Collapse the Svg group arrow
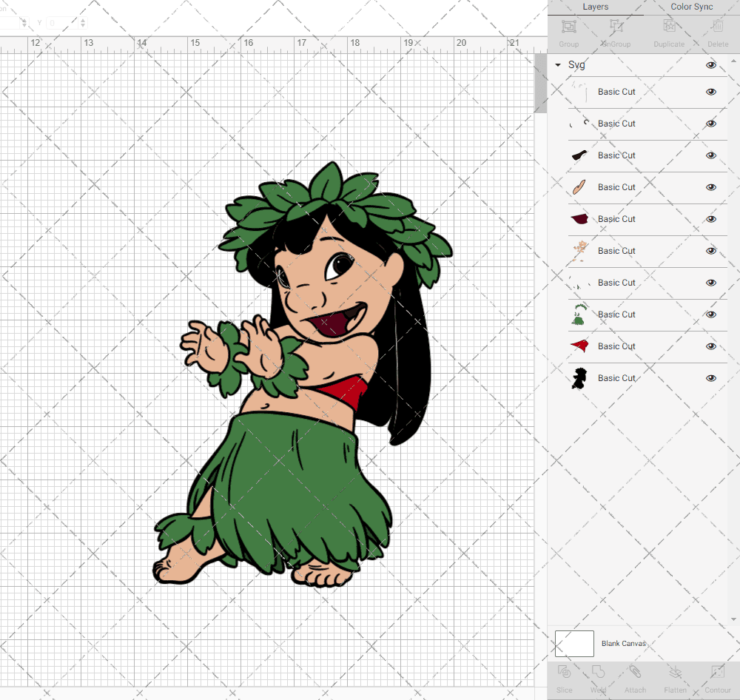This screenshot has height=700, width=740. click(x=558, y=65)
